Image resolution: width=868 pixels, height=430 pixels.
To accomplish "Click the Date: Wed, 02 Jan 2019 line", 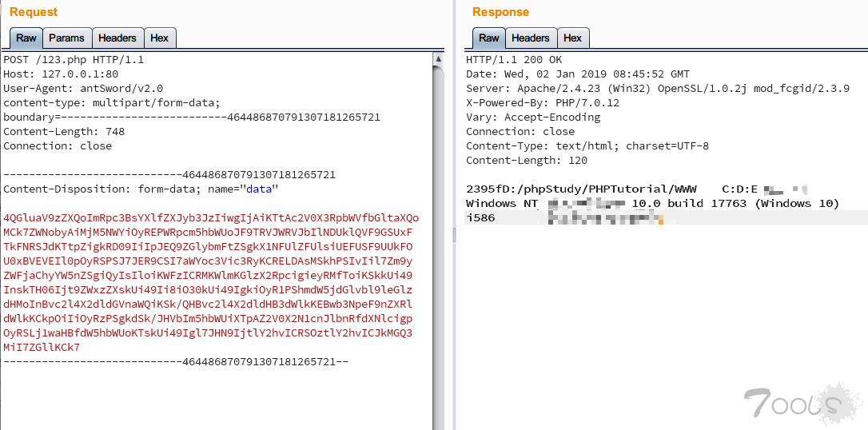I will 578,74.
